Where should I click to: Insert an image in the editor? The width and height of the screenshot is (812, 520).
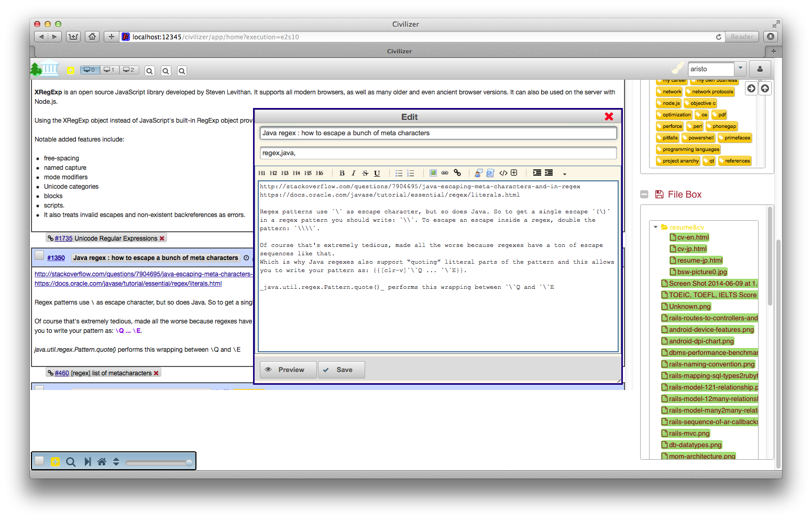(x=433, y=173)
